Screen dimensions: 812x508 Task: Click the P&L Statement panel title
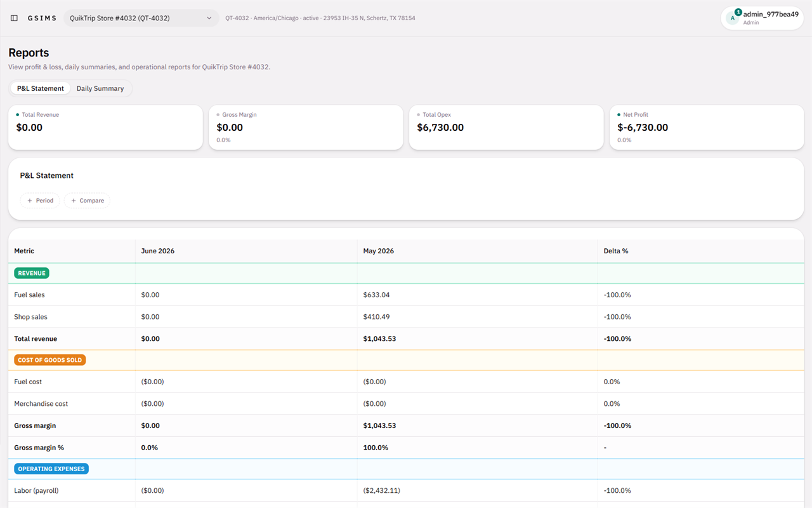tap(47, 176)
